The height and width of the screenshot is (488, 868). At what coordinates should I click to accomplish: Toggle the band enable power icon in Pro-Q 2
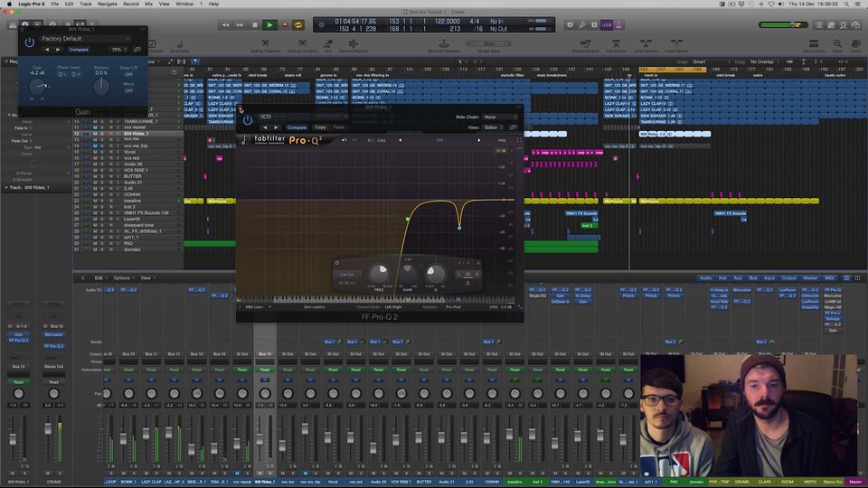(336, 263)
